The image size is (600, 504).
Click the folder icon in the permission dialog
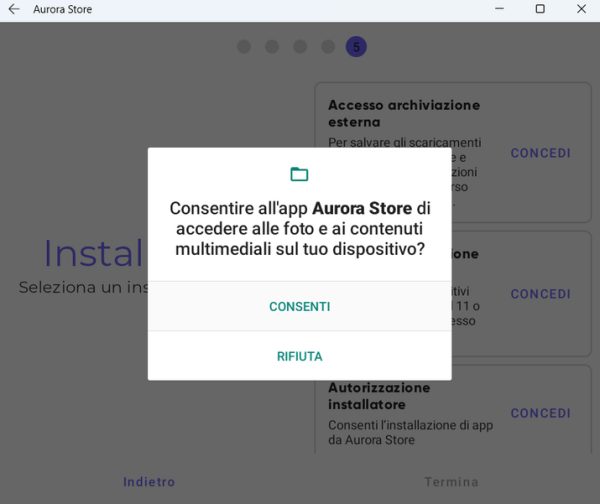299,174
